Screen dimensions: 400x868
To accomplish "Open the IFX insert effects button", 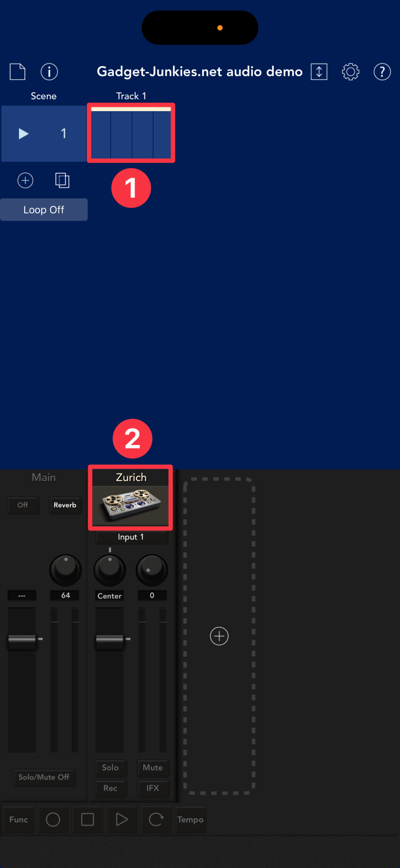I will pos(152,788).
